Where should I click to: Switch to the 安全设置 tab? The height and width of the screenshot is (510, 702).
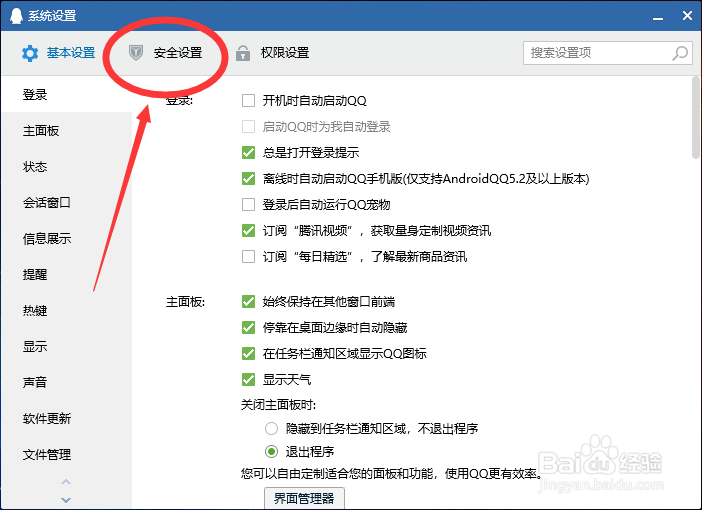(165, 53)
